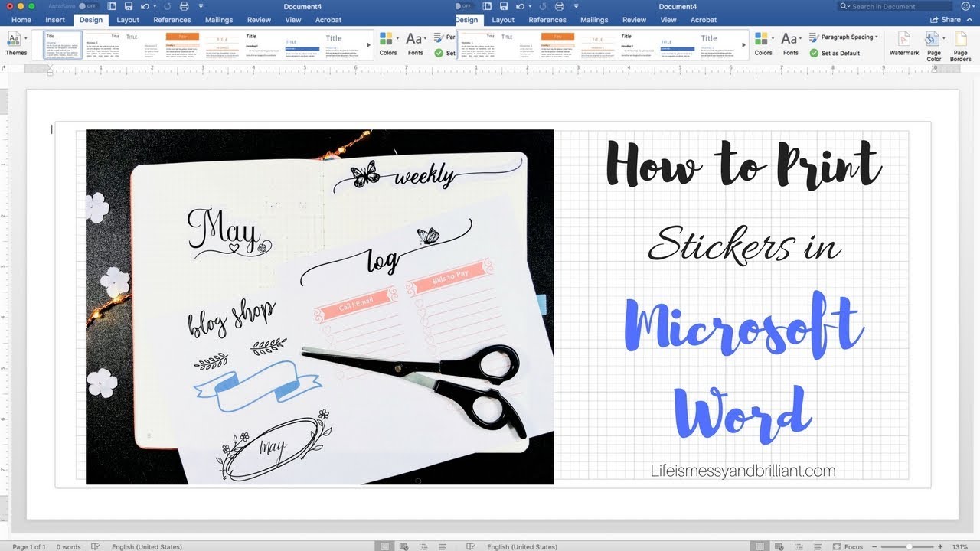Expand Themes dropdown arrow
Viewport: 980px width, 551px height.
[x=25, y=37]
